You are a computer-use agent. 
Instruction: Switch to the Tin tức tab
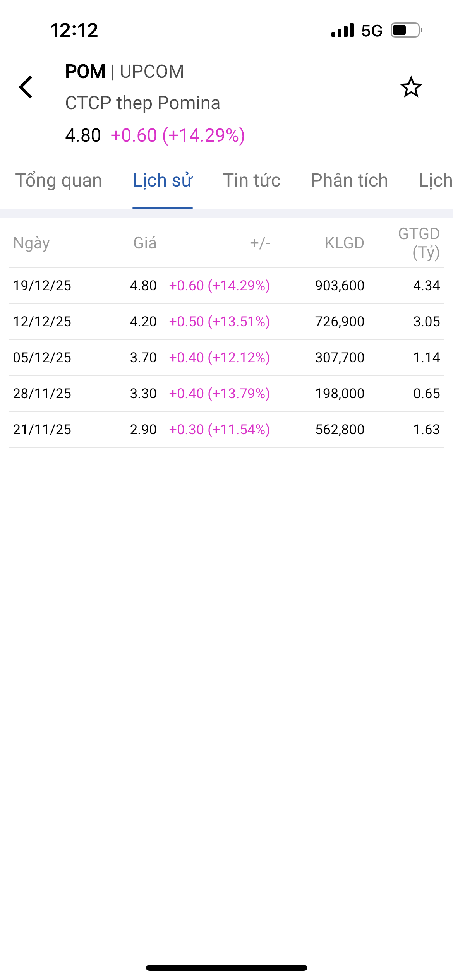[x=252, y=180]
